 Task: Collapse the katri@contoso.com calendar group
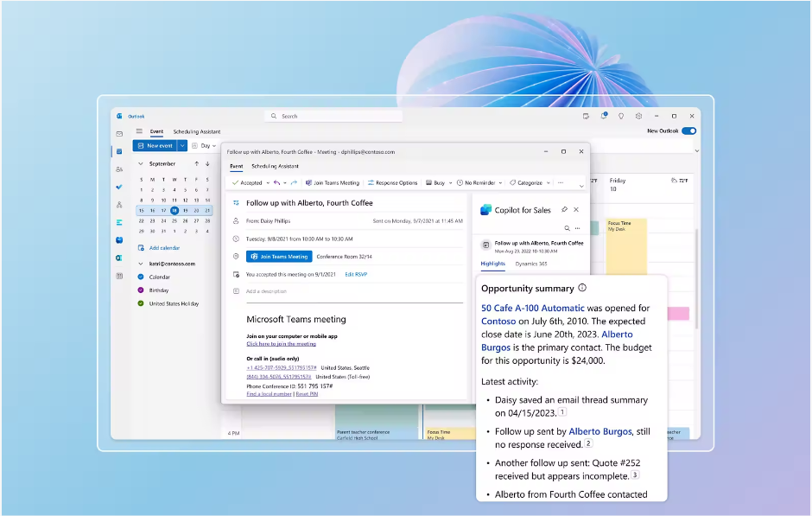click(140, 264)
